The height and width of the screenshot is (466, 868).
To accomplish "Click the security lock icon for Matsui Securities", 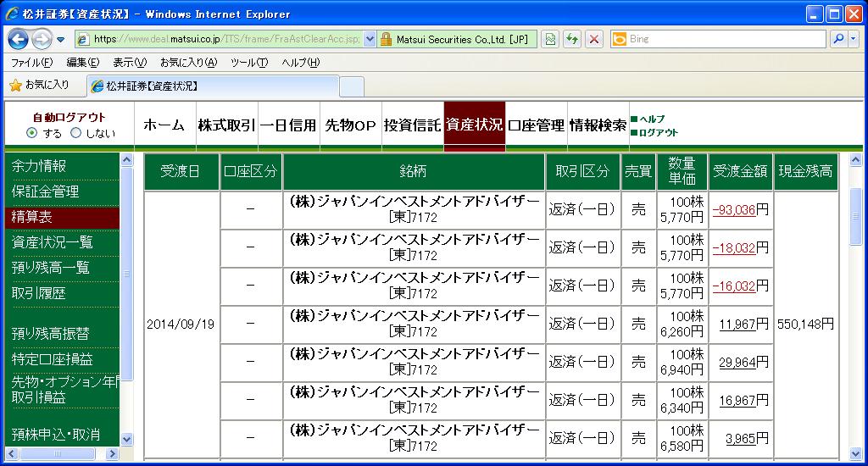I will [x=386, y=39].
